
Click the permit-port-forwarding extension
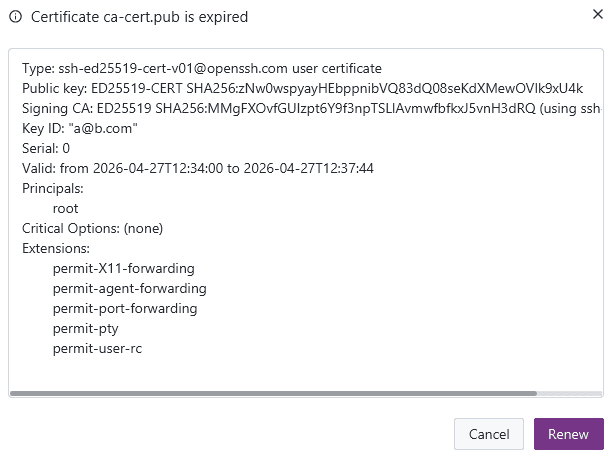point(125,308)
